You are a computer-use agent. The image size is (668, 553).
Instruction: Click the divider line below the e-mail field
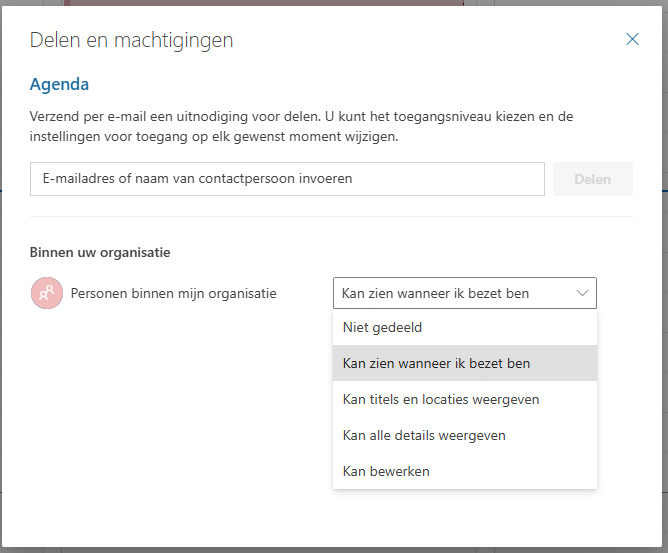point(331,216)
